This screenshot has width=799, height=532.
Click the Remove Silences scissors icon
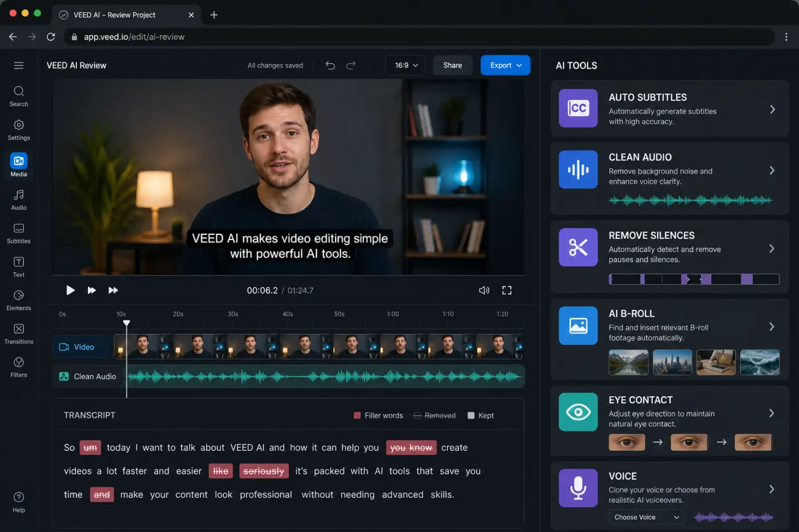(578, 247)
